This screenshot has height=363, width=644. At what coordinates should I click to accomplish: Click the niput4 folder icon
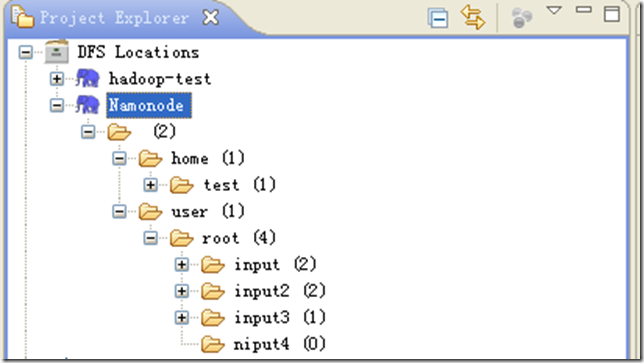pos(213,344)
